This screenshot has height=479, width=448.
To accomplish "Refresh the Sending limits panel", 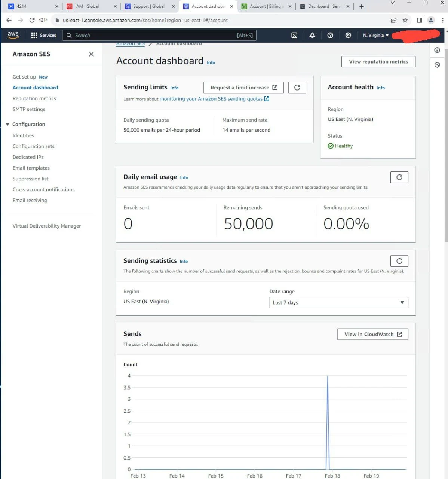I will (x=297, y=88).
